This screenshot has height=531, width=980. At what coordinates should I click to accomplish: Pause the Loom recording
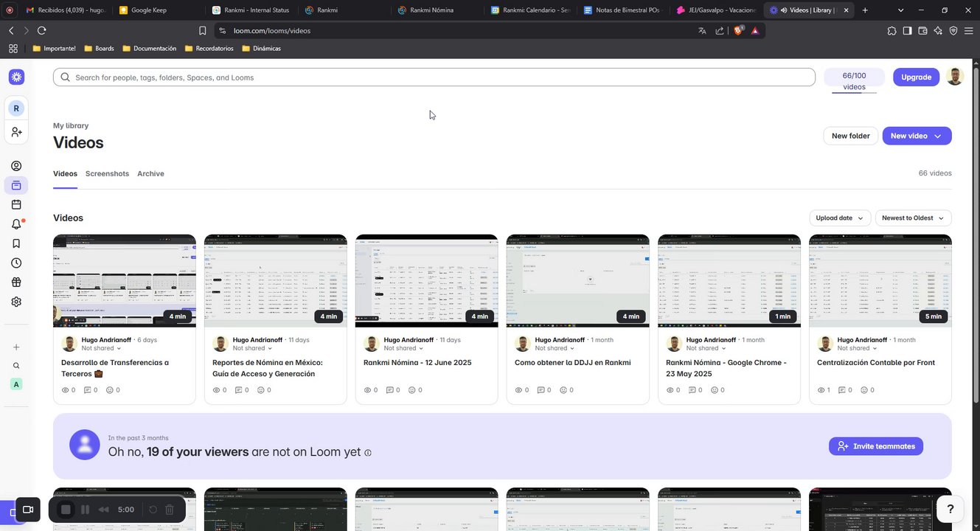click(x=85, y=510)
